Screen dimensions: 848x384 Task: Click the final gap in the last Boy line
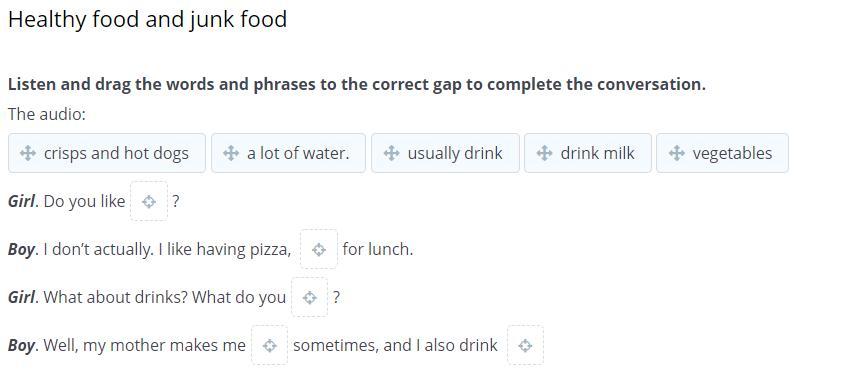point(525,345)
